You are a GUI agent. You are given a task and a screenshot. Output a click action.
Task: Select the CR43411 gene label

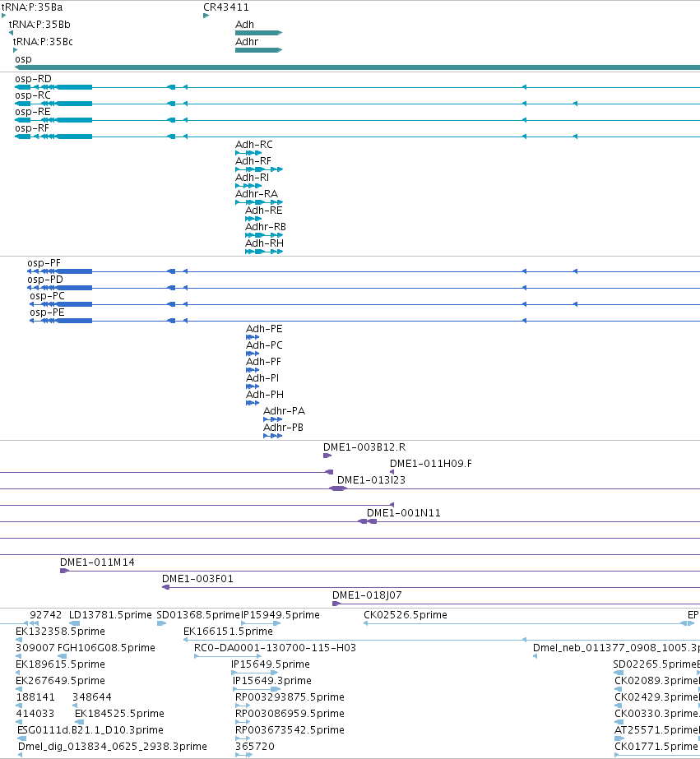click(x=226, y=7)
